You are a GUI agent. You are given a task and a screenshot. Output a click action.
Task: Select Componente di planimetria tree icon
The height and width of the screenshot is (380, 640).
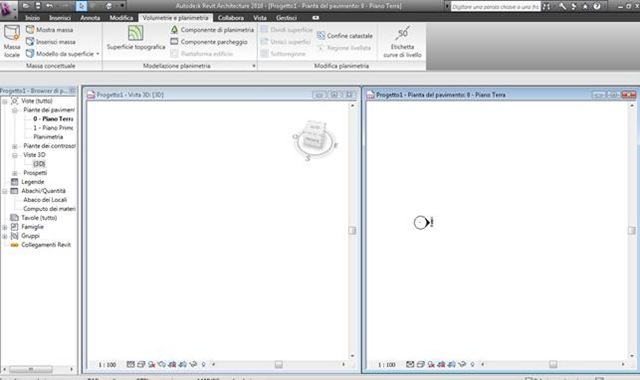pos(174,30)
